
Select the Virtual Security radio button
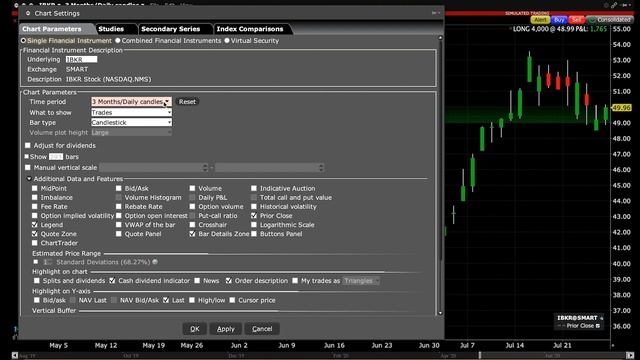227,40
